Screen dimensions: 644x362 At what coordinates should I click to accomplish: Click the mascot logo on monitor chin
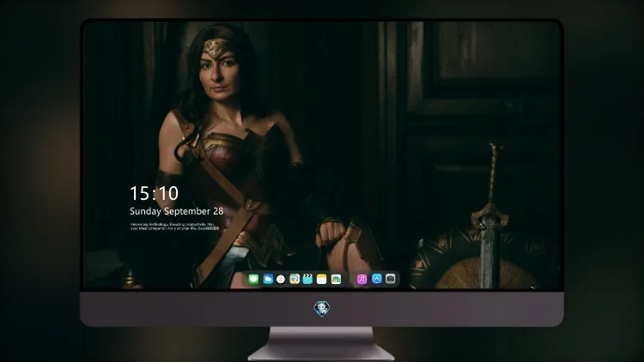(x=322, y=309)
